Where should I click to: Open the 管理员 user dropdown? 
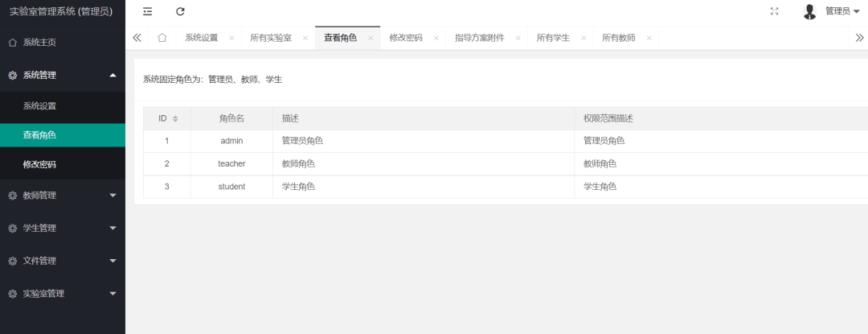tap(841, 11)
